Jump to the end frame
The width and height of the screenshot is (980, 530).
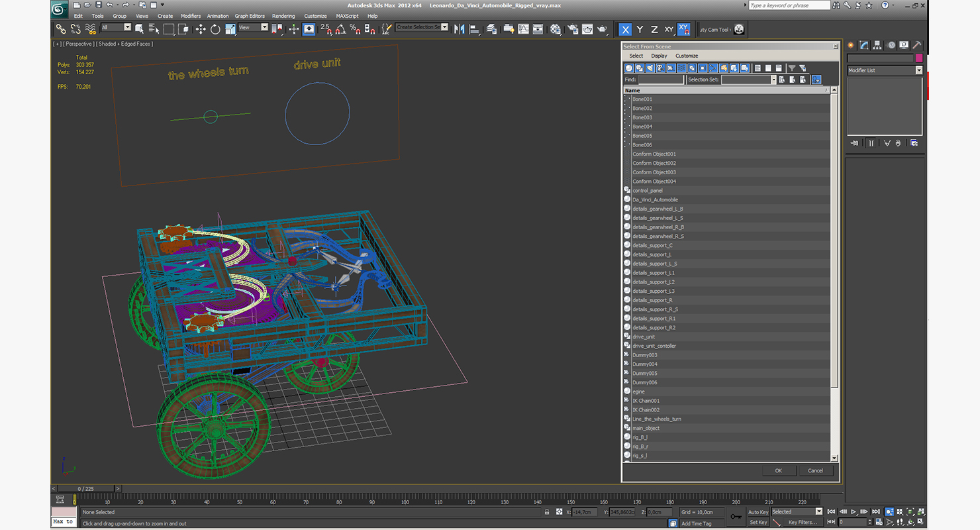(x=876, y=511)
